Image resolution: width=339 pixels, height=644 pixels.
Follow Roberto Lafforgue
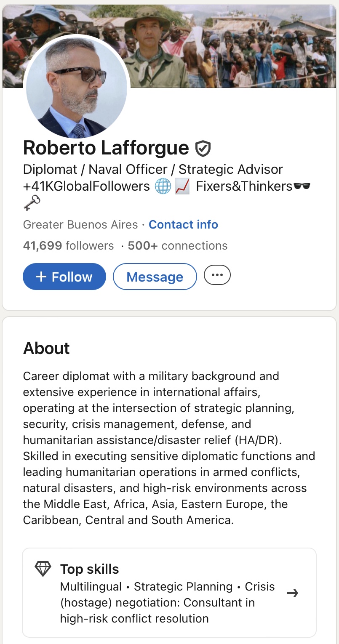coord(64,277)
